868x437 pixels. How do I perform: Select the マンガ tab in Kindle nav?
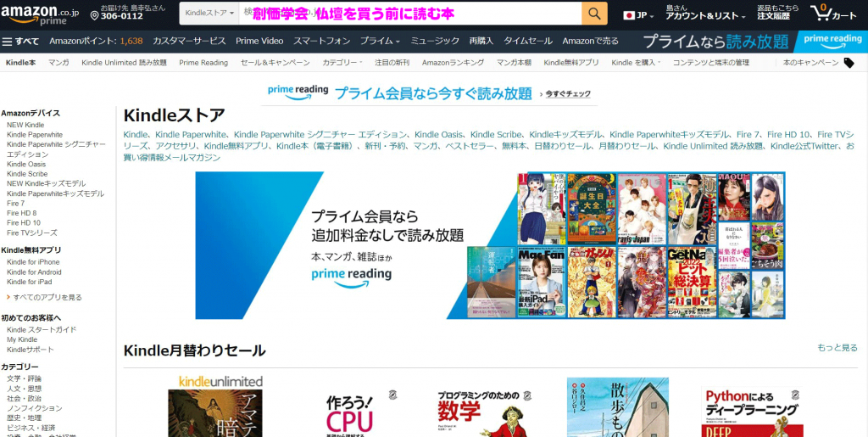58,63
